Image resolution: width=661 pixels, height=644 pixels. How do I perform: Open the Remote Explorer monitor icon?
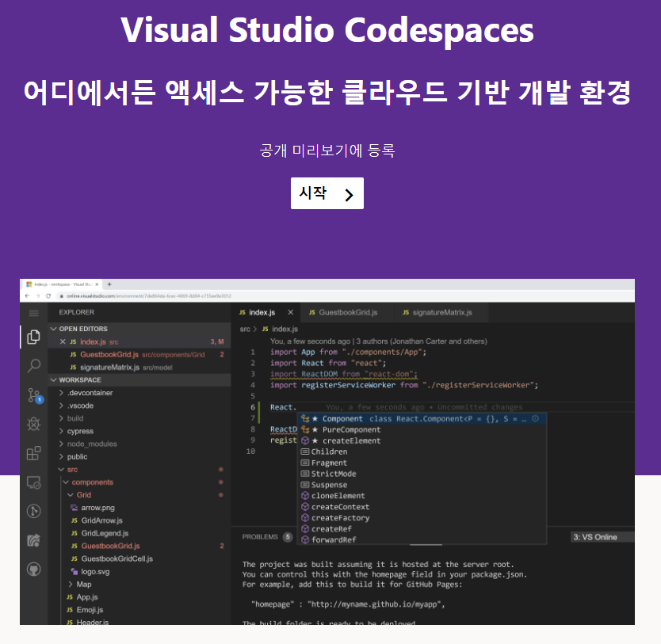[34, 482]
